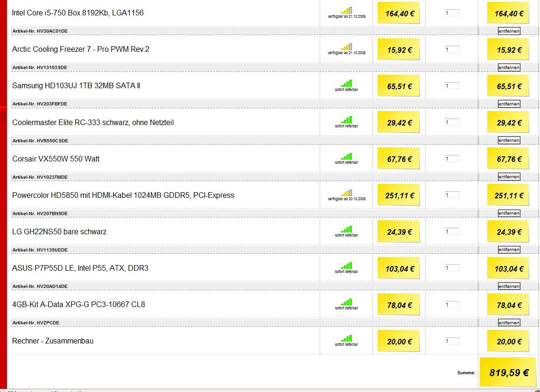Screen dimensions: 540x392
Task: Click entfernen in the HV13103SDE row
Action: pos(509,68)
